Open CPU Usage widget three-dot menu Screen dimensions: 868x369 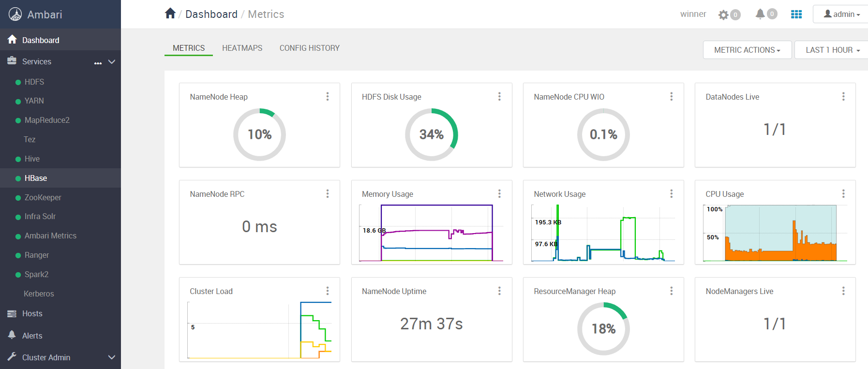point(843,194)
